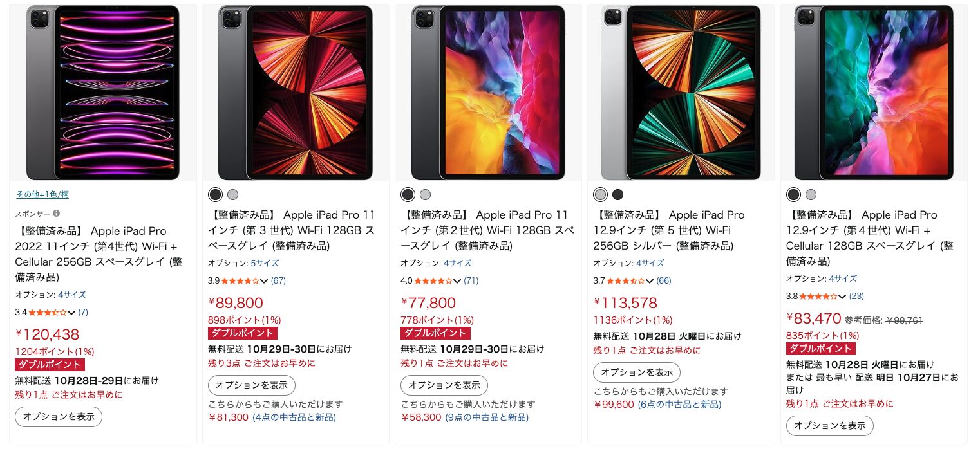Expand the 3.9 star rating breakdown chevron

(264, 281)
